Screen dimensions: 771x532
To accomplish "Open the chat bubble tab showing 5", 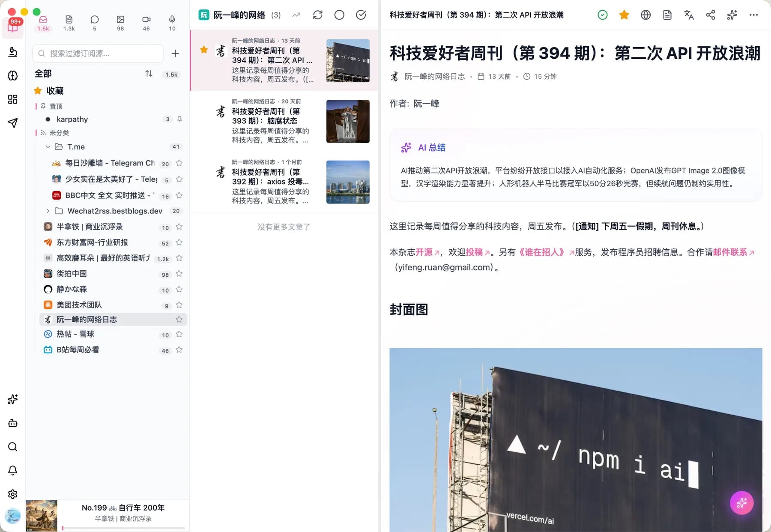I will (x=95, y=23).
